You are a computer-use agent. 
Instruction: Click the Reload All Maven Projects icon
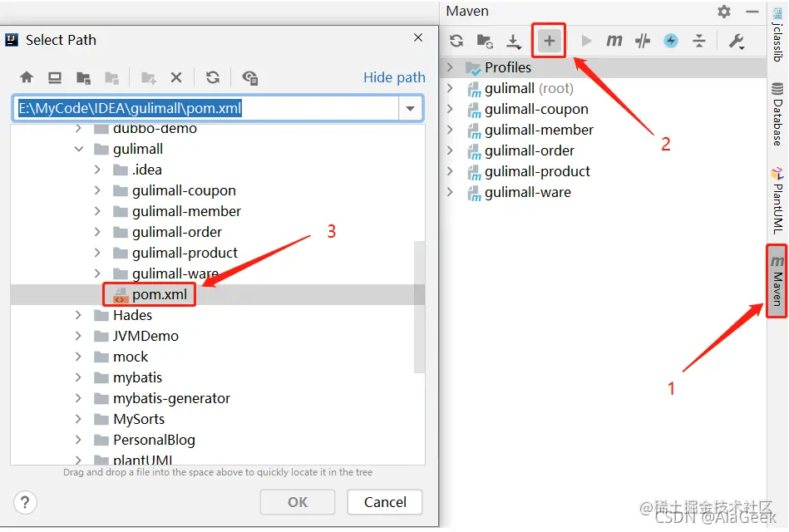[x=456, y=41]
